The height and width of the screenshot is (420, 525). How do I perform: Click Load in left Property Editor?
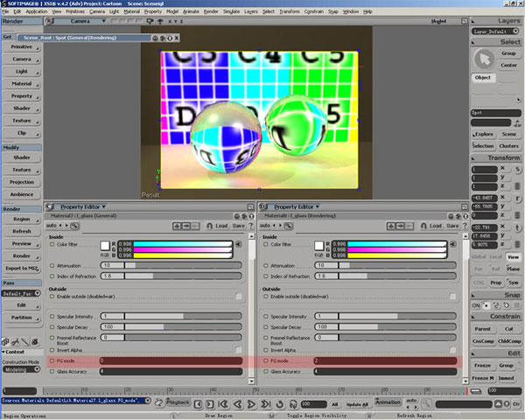(221, 226)
